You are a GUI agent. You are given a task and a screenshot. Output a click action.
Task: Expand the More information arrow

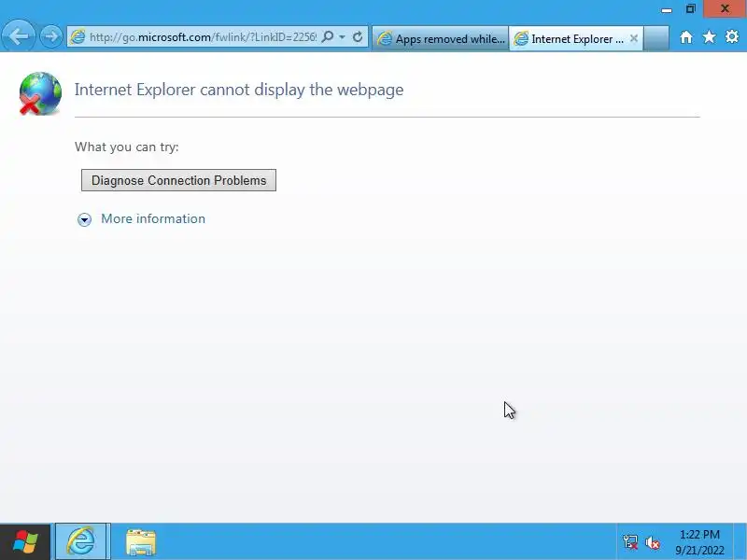point(84,219)
